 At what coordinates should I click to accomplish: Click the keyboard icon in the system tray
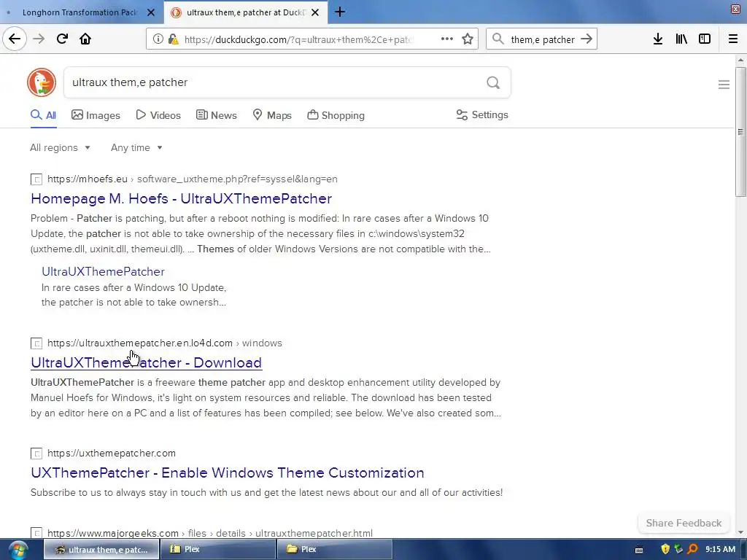pyautogui.click(x=639, y=550)
